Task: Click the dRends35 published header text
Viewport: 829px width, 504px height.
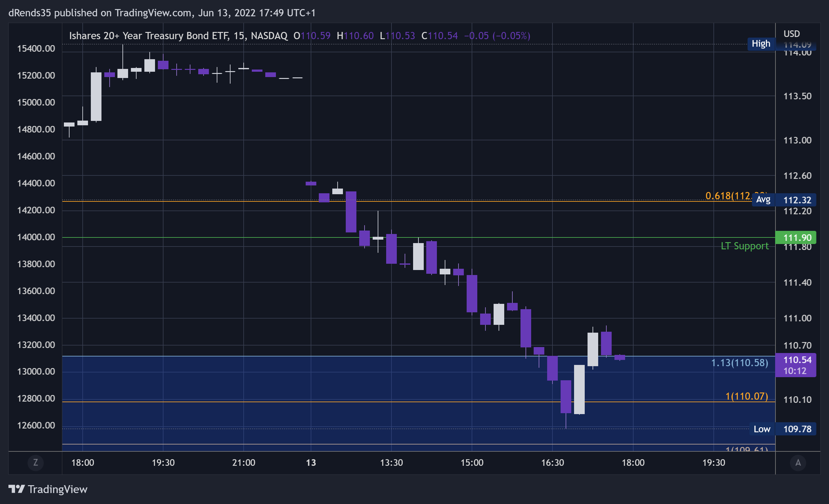Action: pyautogui.click(x=162, y=13)
